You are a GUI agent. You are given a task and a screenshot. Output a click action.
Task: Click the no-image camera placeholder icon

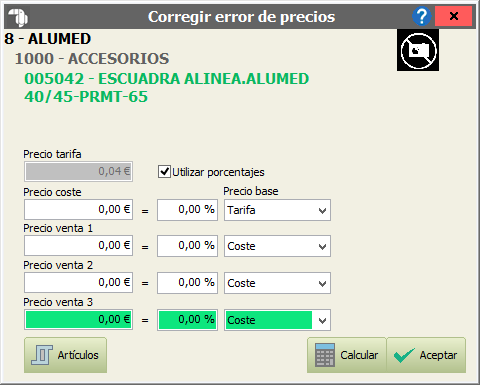(x=418, y=50)
